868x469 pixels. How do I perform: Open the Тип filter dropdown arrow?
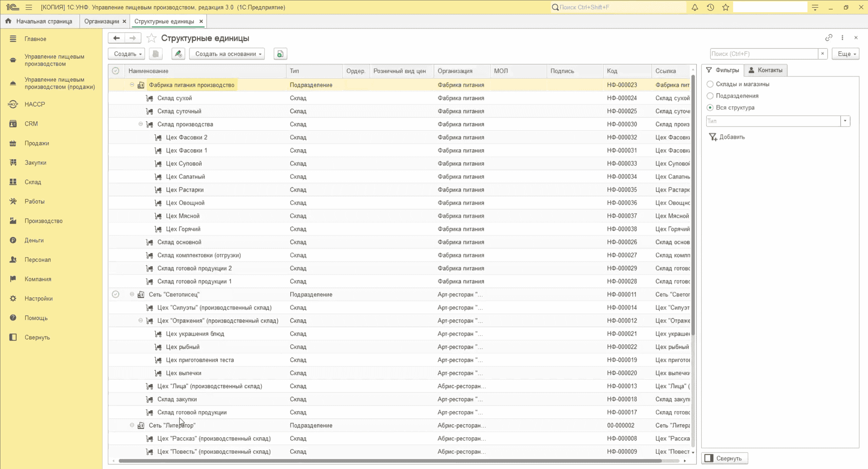click(x=845, y=121)
